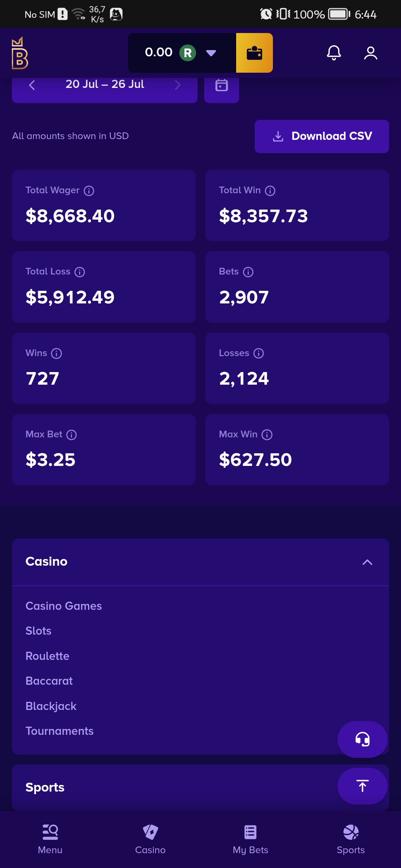Tap the back-to-top arrow button
The image size is (401, 868).
[362, 786]
